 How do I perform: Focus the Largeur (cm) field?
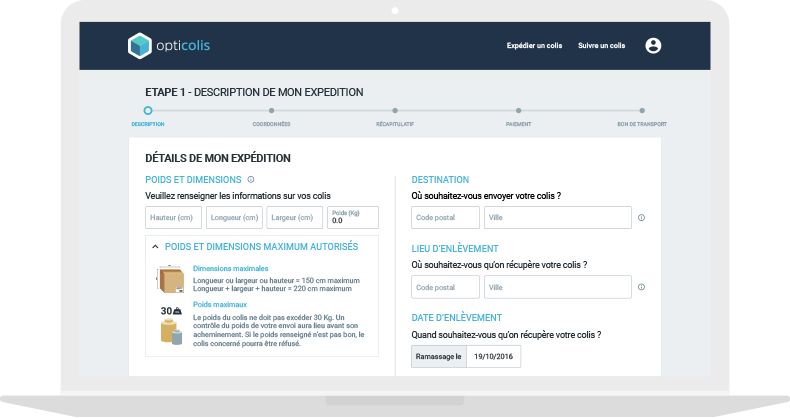pos(295,218)
